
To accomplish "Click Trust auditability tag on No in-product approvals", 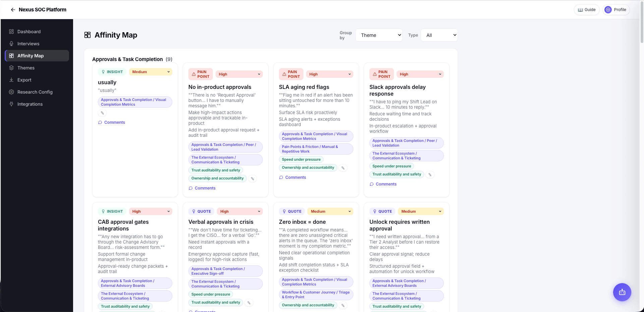I will 216,170.
